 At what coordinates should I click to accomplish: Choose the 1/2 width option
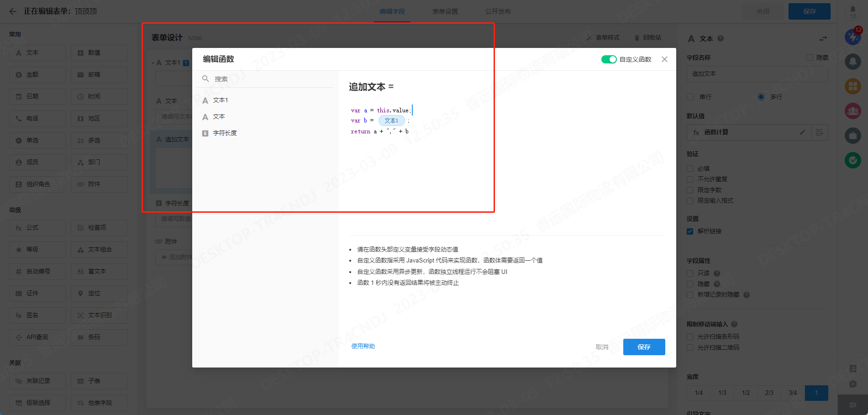pos(746,393)
